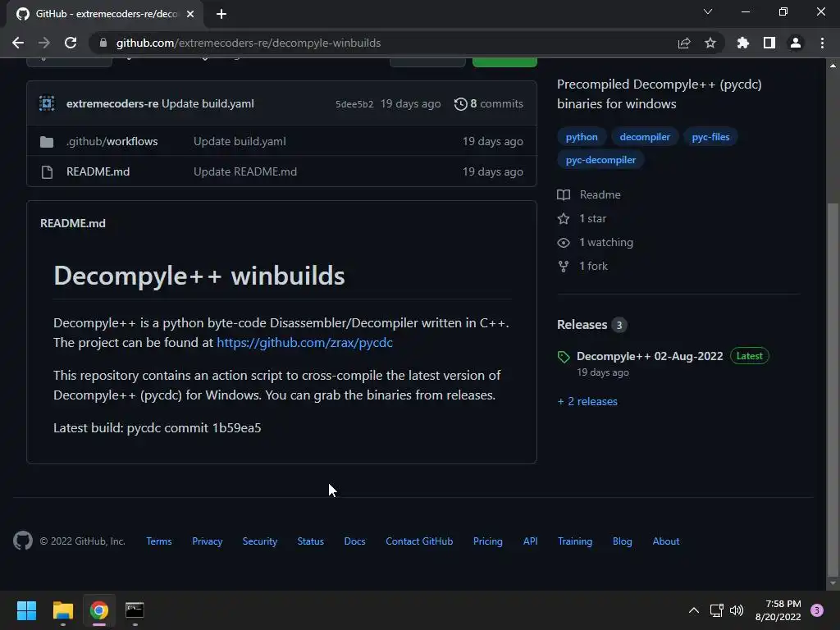Image resolution: width=840 pixels, height=630 pixels.
Task: Select the python topic tag
Action: pyautogui.click(x=582, y=137)
